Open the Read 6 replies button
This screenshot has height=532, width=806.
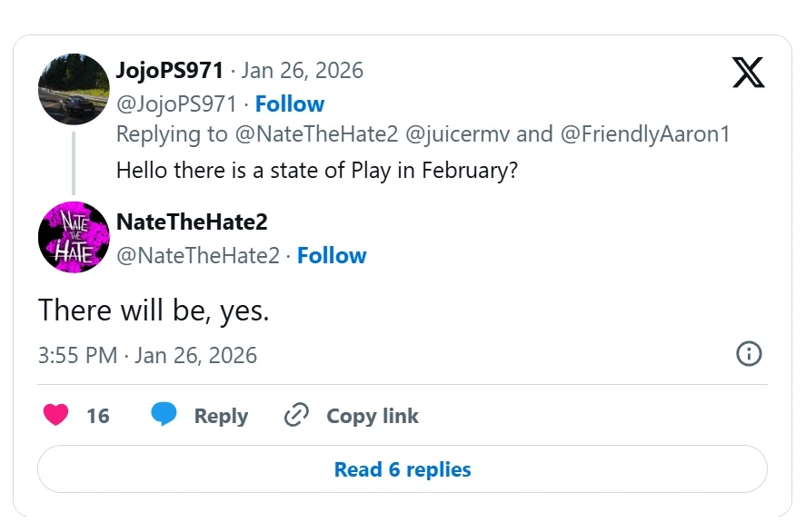[403, 469]
